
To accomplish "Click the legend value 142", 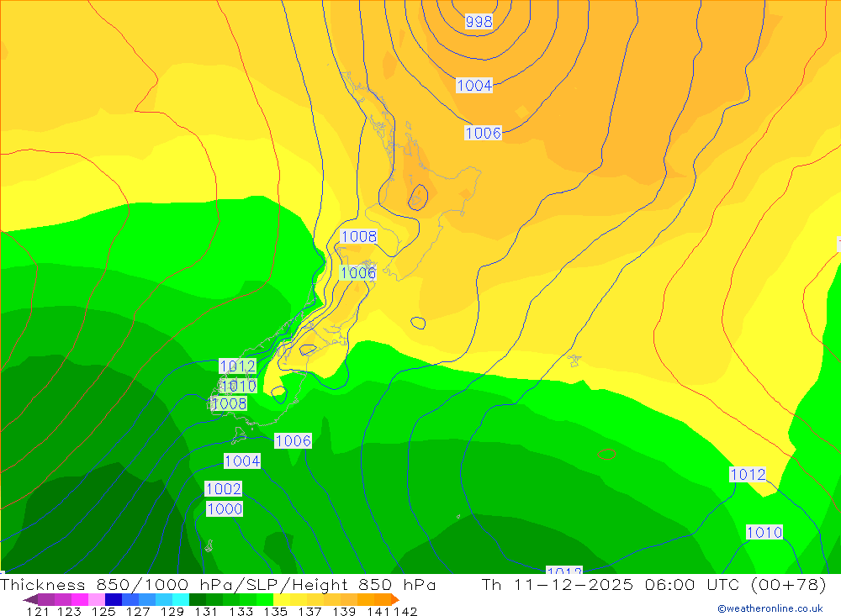I will pyautogui.click(x=405, y=612).
